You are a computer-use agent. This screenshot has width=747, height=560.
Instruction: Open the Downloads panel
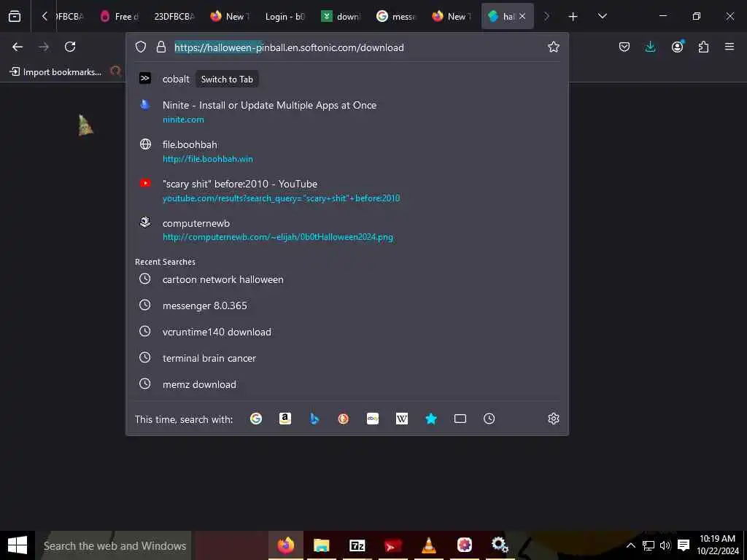(x=650, y=47)
